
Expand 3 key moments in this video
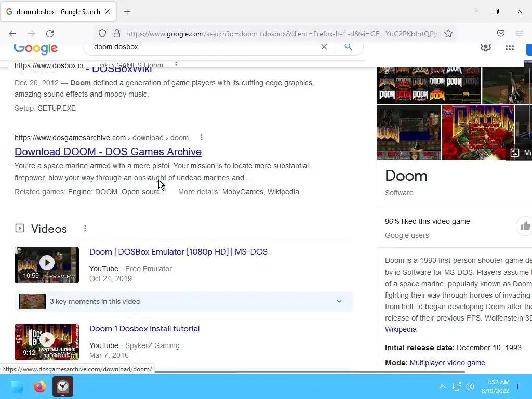(x=183, y=301)
